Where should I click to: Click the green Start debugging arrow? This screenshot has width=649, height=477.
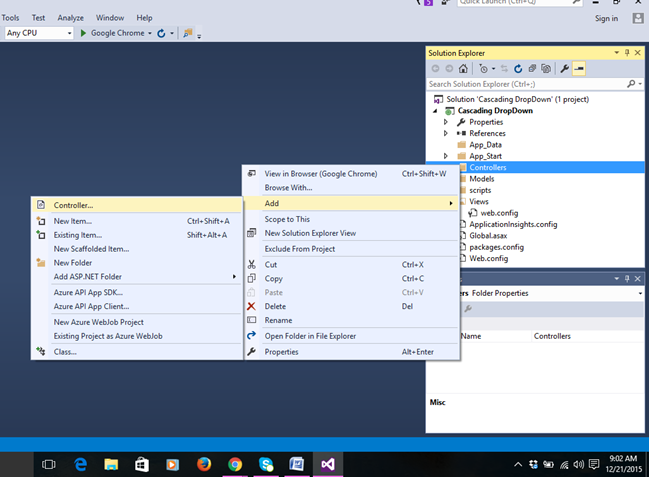pos(84,33)
